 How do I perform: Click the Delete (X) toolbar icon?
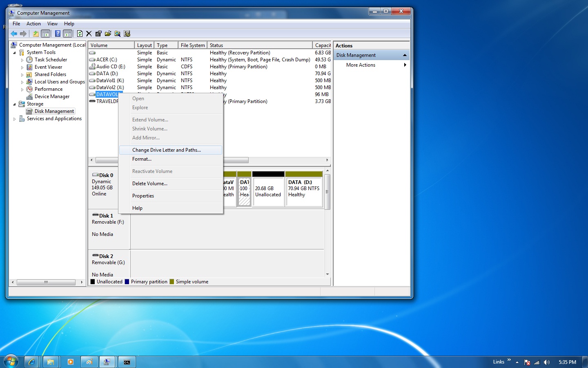[x=89, y=34]
